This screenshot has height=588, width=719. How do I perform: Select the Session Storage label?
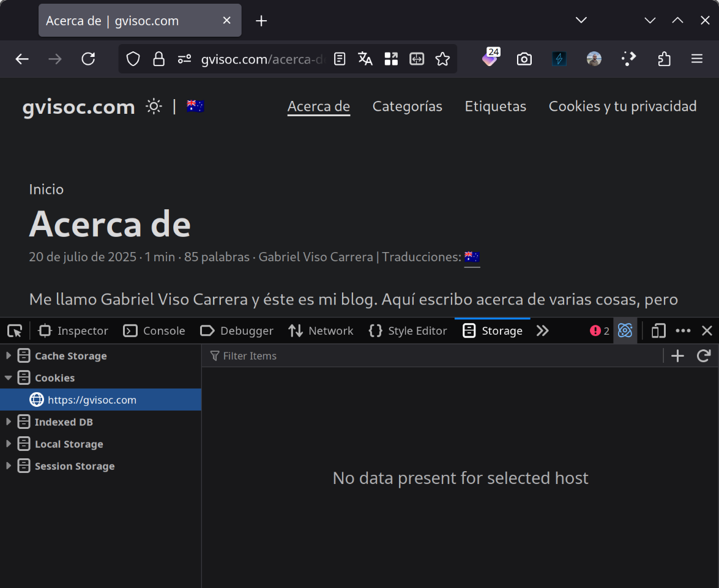tap(75, 466)
